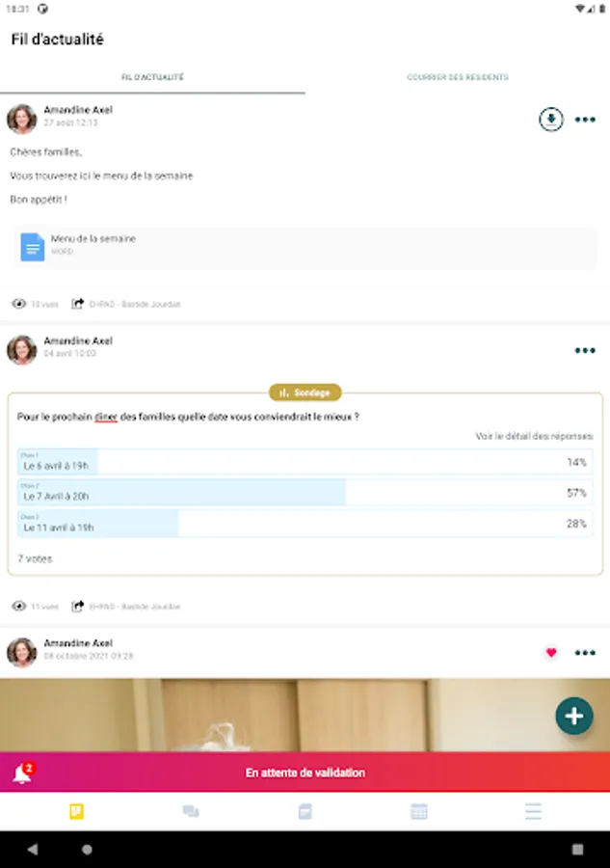Open the news feed bottom navigation icon
This screenshot has width=610, height=868.
76,811
